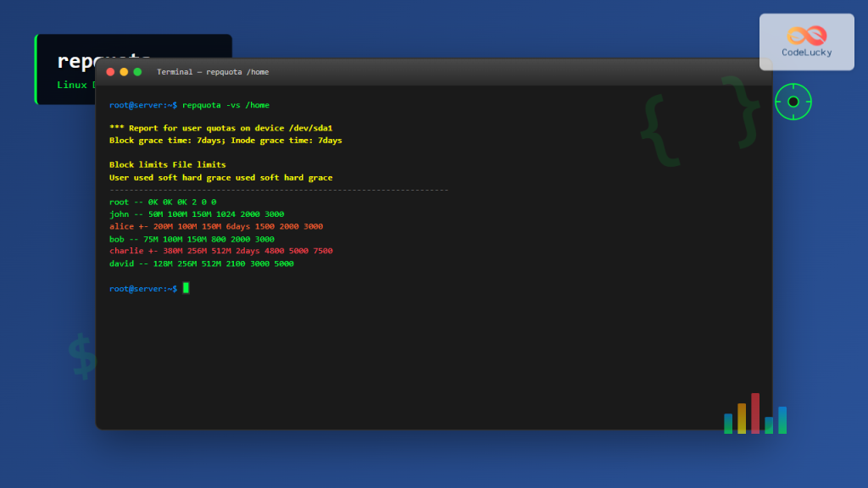Click the green dollar sign symbol
Image resolution: width=868 pixels, height=488 pixels.
point(81,357)
